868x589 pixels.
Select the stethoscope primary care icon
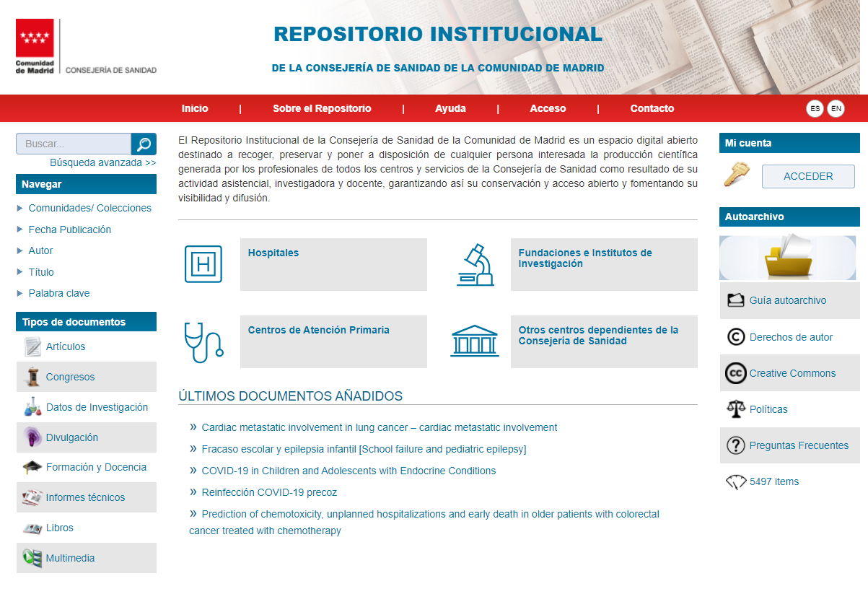coord(203,341)
